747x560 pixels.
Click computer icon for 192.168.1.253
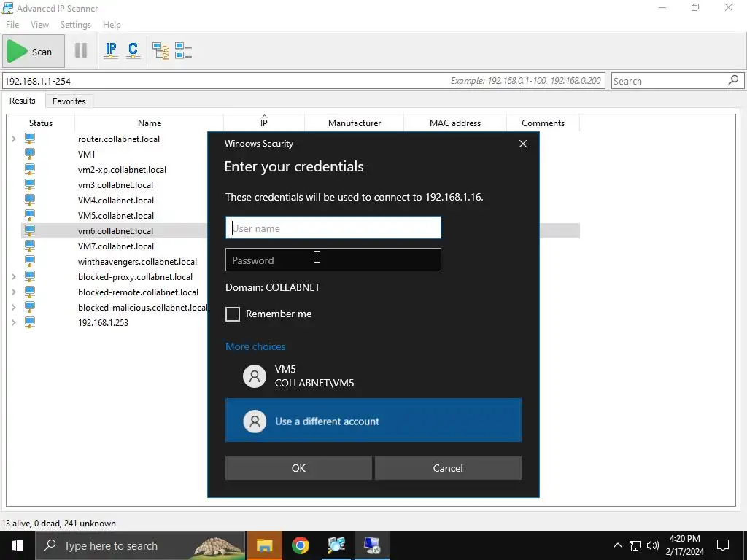tap(29, 322)
